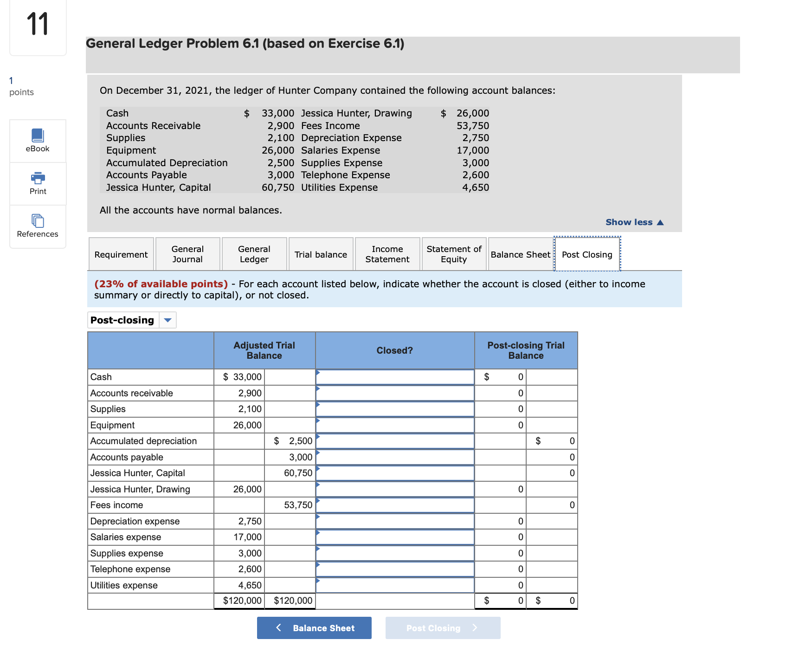Open the Income Statement tab

[x=387, y=254]
